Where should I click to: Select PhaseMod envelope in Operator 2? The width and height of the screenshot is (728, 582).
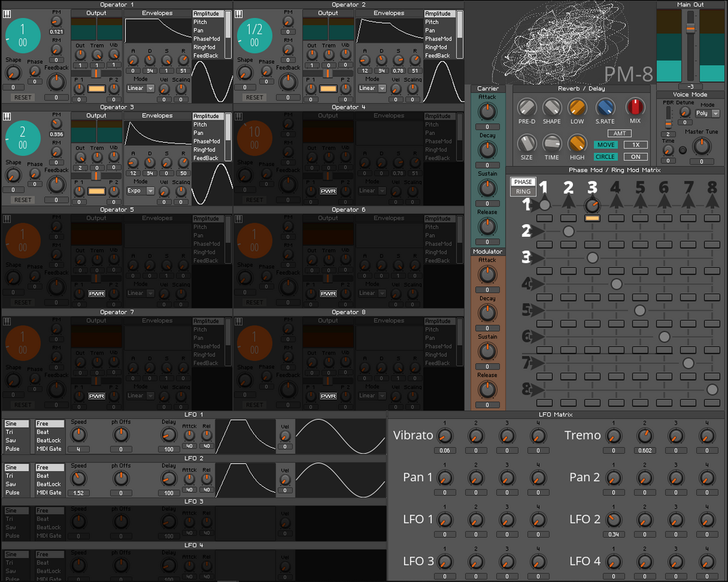tap(438, 39)
